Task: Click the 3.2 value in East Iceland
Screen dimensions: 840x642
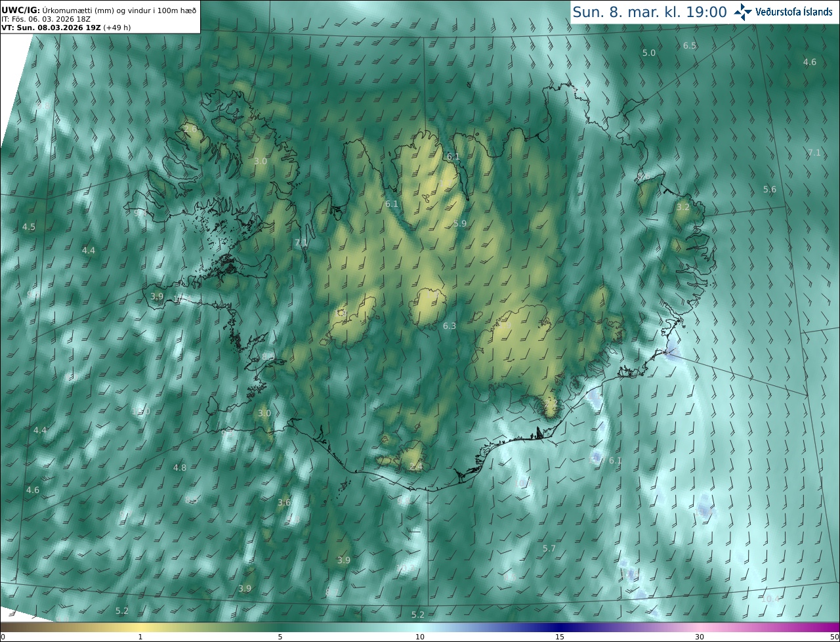Action: 683,207
